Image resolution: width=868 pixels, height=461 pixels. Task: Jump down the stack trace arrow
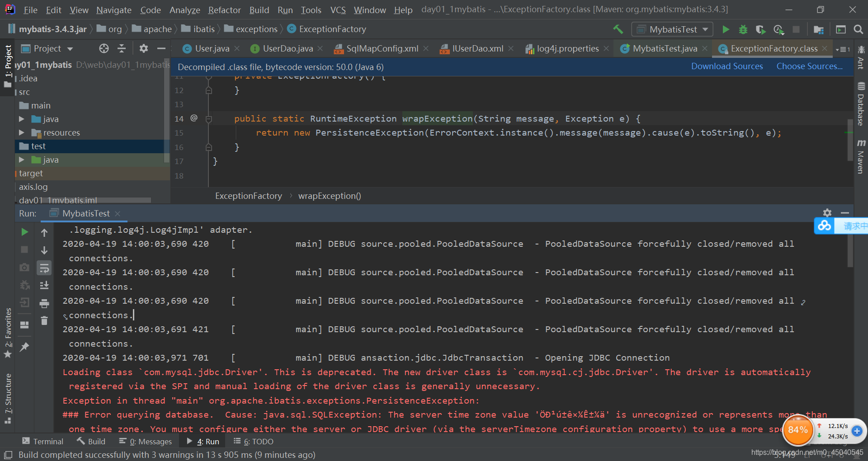[44, 250]
